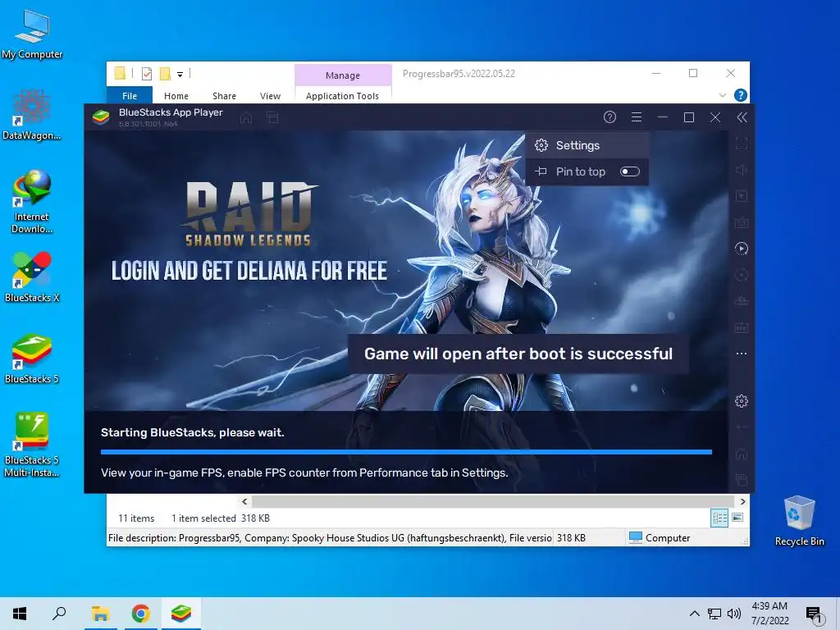
Task: Click BlueStacks volume speaker sidebar icon
Action: tap(742, 170)
